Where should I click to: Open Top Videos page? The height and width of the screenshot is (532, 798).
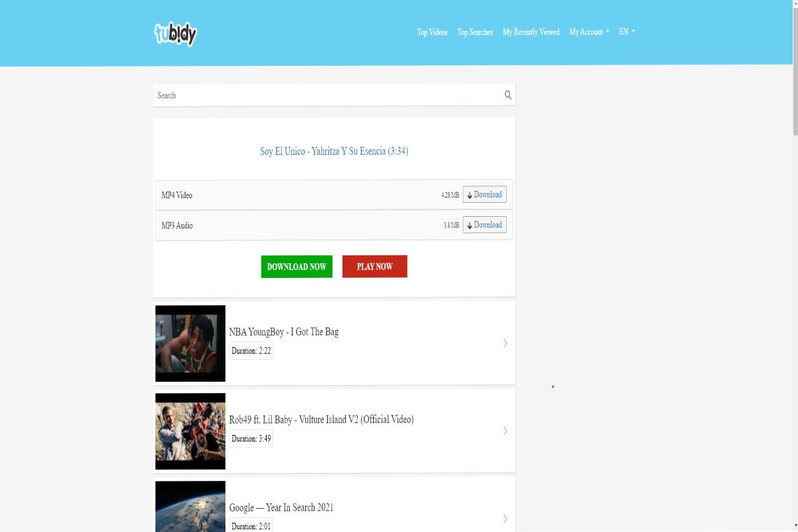tap(432, 32)
